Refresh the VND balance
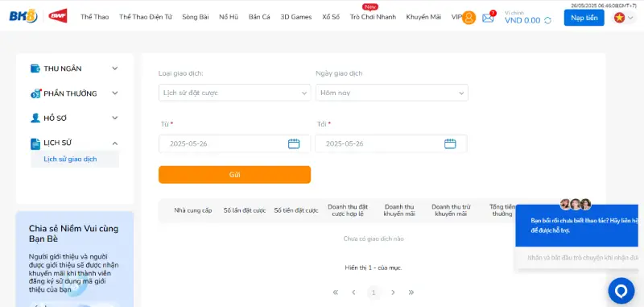 [547, 21]
